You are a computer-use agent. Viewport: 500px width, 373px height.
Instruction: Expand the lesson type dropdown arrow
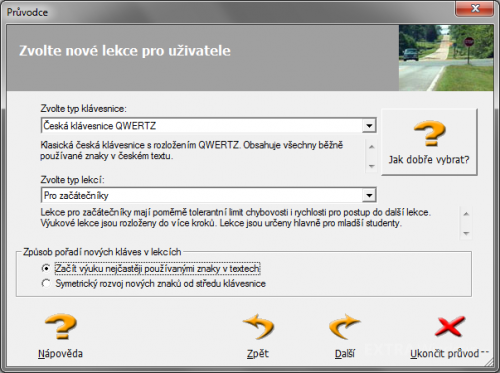click(x=369, y=195)
